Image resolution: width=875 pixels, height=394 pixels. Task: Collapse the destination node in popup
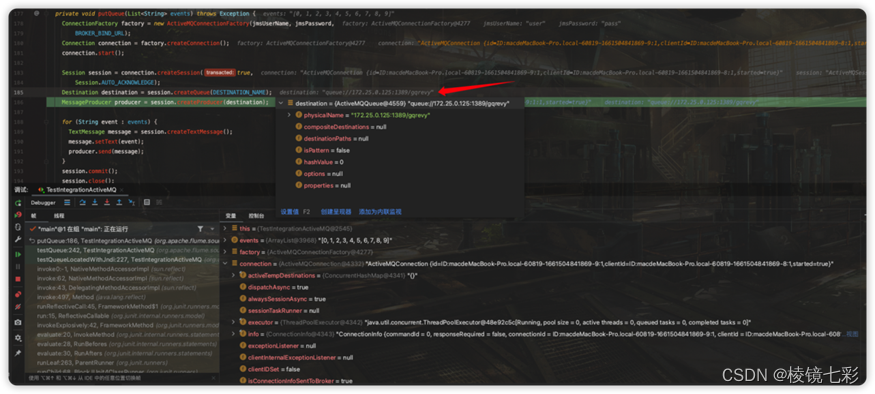[281, 103]
